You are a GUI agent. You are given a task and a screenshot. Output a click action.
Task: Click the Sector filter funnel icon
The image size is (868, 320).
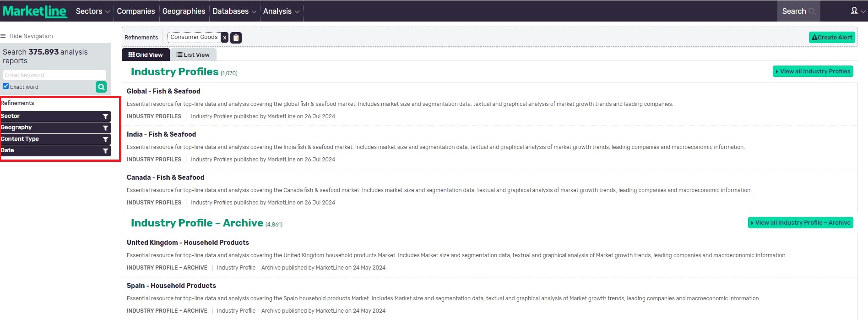click(x=105, y=116)
